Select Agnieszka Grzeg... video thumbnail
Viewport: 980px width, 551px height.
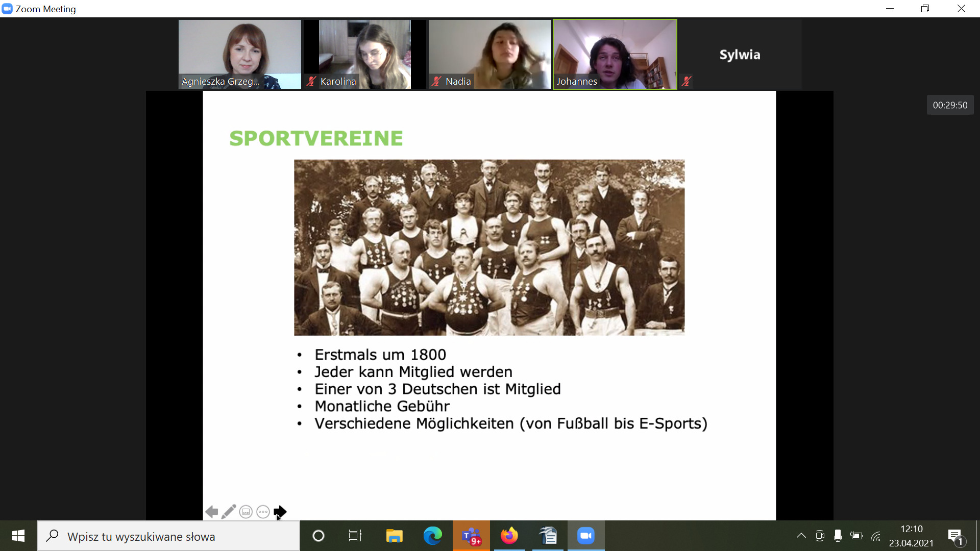[240, 54]
